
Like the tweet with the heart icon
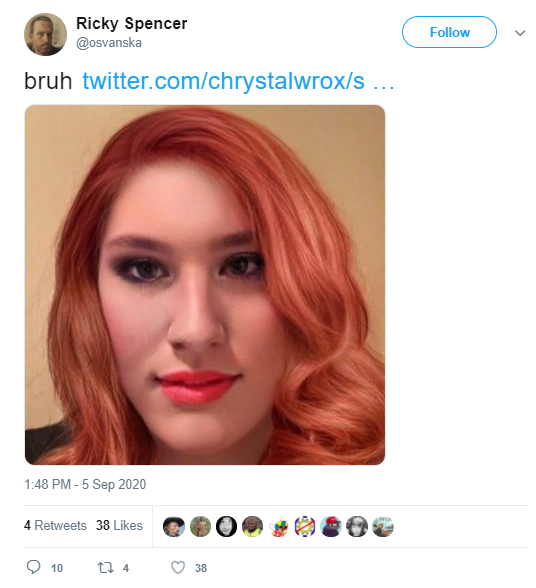point(178,567)
